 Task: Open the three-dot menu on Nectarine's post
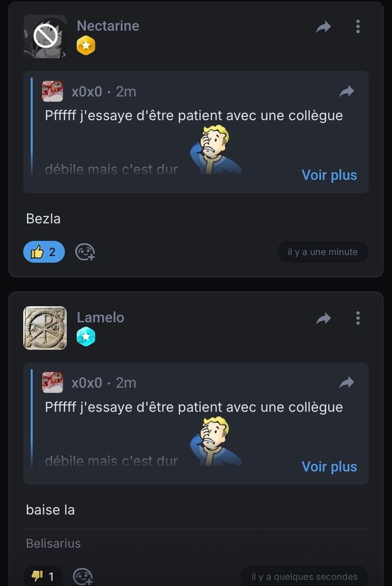point(358,26)
